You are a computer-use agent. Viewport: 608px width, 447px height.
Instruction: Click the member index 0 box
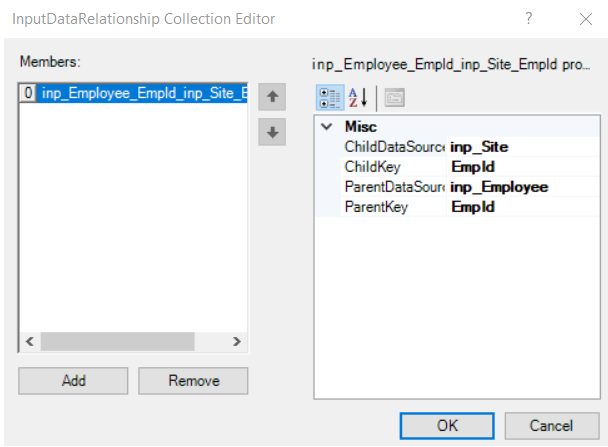click(x=28, y=93)
